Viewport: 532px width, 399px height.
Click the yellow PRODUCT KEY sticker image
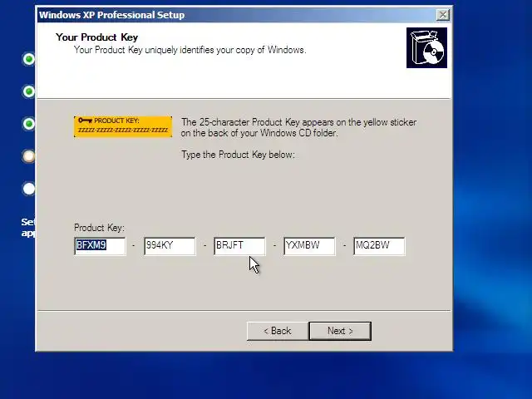click(123, 126)
